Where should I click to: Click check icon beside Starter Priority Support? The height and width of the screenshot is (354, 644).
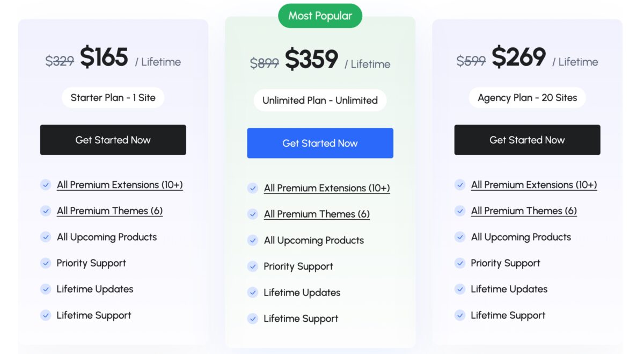46,263
